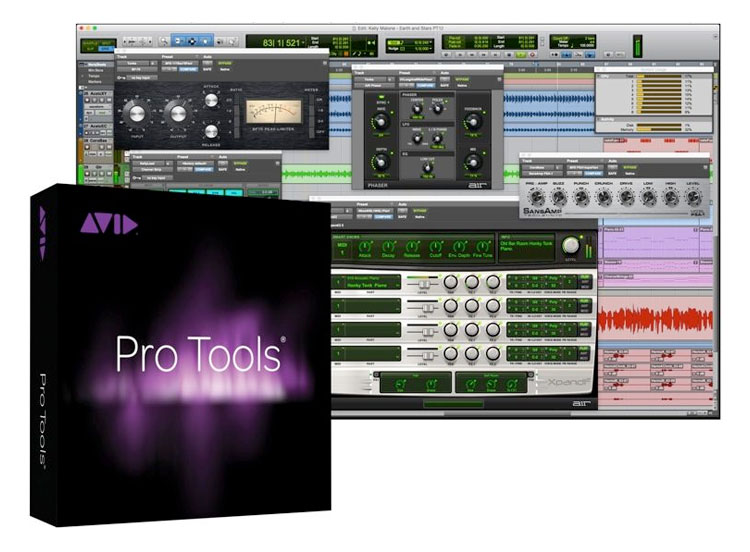Activate Grid edit mode button
The width and height of the screenshot is (750, 552).
pos(104,48)
